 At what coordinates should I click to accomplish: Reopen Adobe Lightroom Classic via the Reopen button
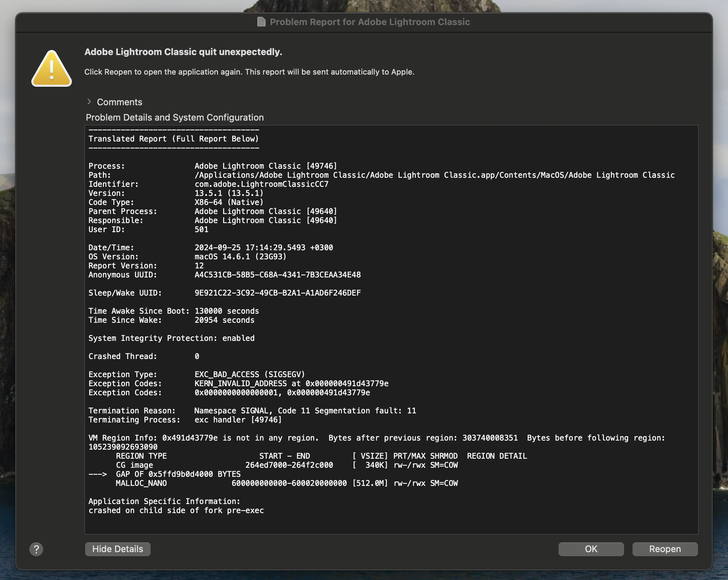[x=665, y=549]
